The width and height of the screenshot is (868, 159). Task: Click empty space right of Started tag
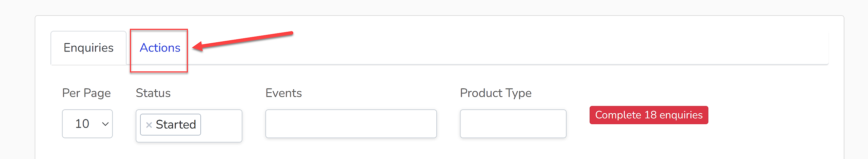point(220,125)
